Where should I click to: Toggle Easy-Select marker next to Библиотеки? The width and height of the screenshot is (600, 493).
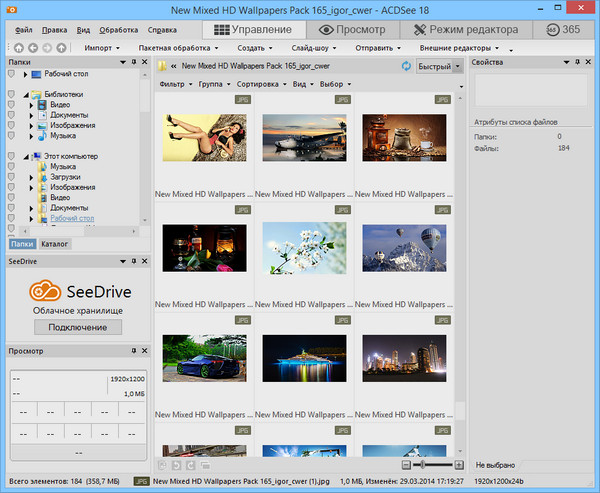11,94
